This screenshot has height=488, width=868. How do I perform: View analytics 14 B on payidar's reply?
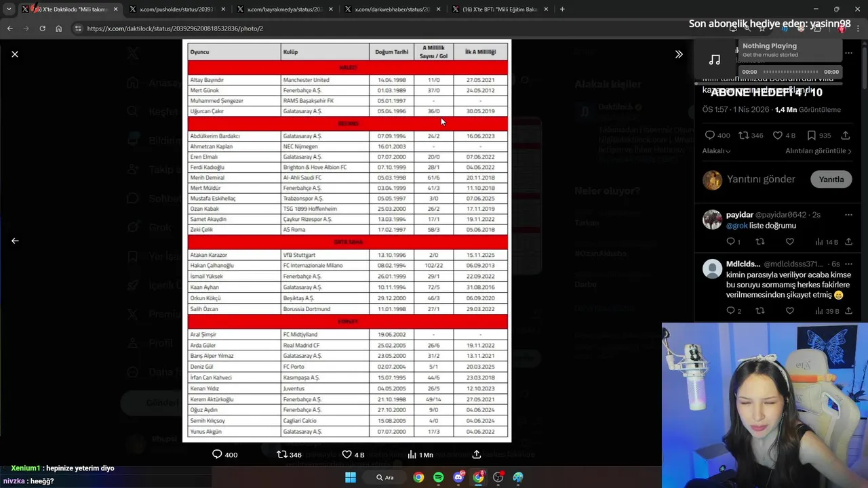click(x=827, y=241)
